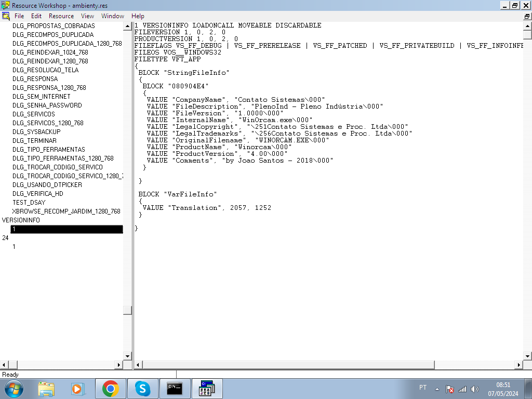This screenshot has height=399, width=532.
Task: Select DLG_SERVICOS resource
Action: point(34,114)
